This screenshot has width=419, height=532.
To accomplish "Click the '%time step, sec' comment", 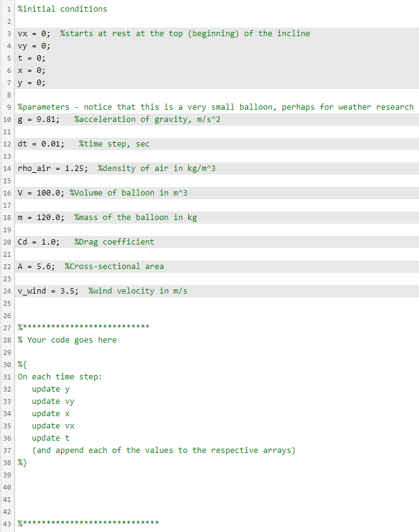I will click(114, 144).
